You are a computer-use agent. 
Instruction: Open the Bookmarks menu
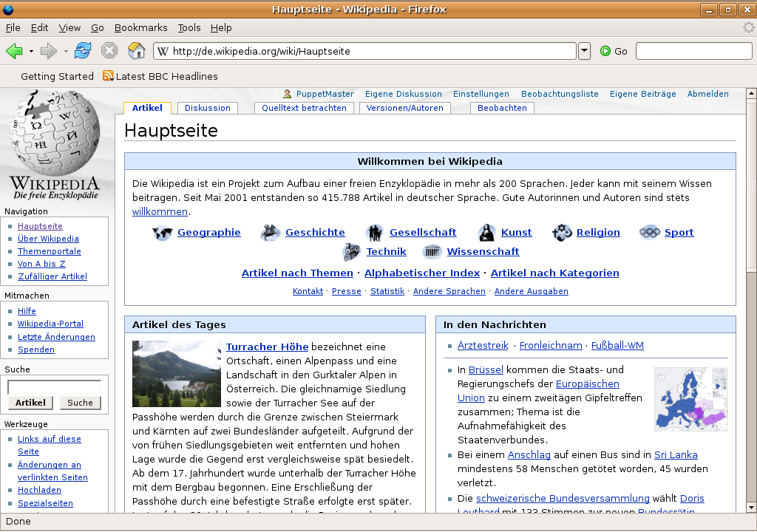pos(141,27)
